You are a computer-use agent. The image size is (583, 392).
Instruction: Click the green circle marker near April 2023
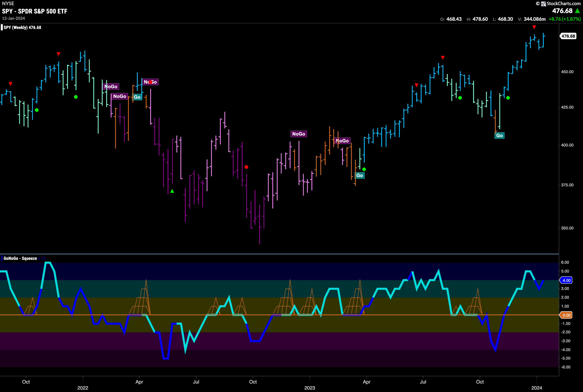pos(364,169)
